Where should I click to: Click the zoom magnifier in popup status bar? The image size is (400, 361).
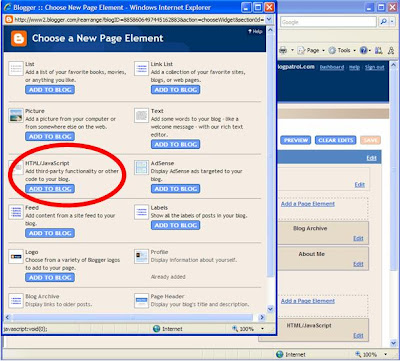coord(235,329)
